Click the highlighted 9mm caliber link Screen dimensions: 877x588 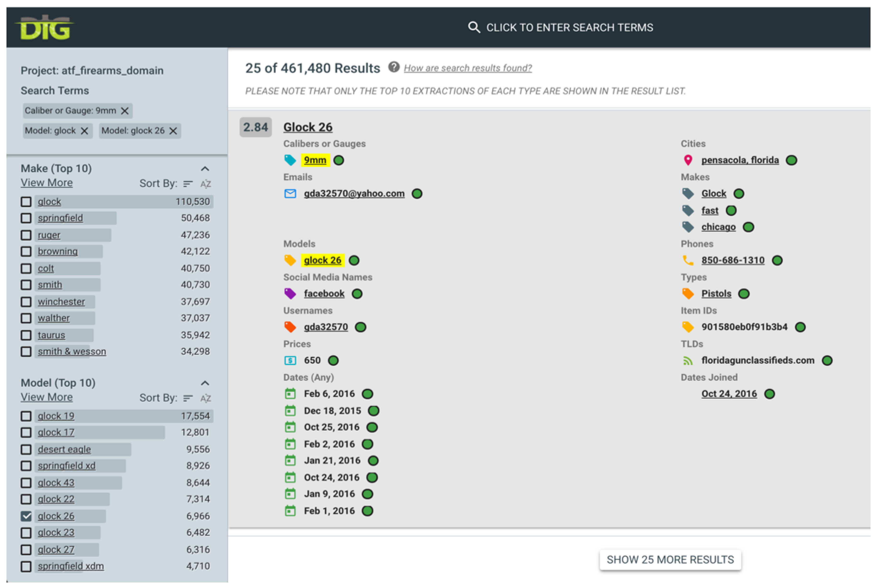(x=315, y=161)
